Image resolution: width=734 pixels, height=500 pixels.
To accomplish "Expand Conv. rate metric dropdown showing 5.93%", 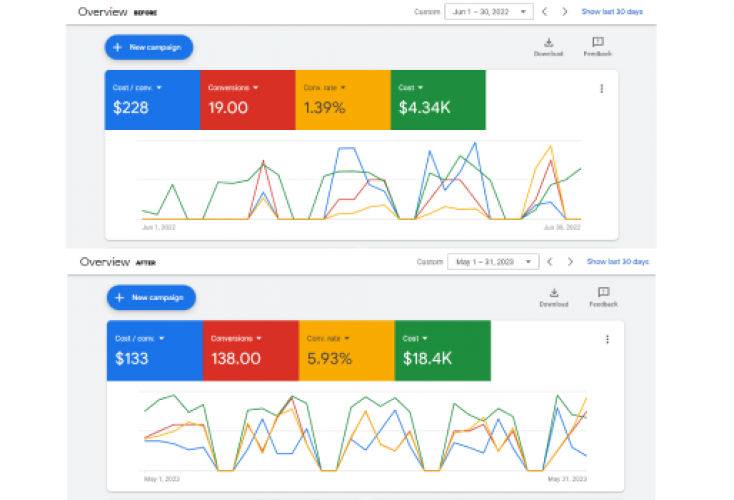I will 328,338.
